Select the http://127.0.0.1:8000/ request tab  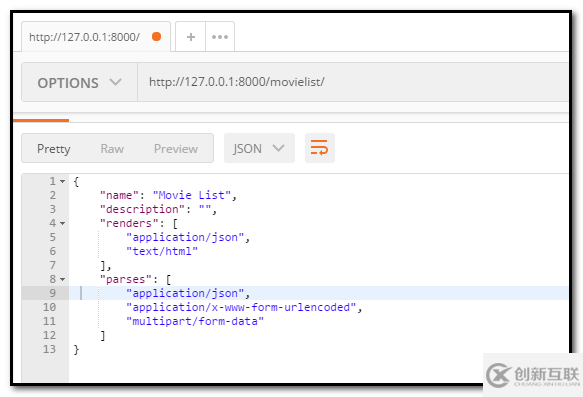point(96,37)
